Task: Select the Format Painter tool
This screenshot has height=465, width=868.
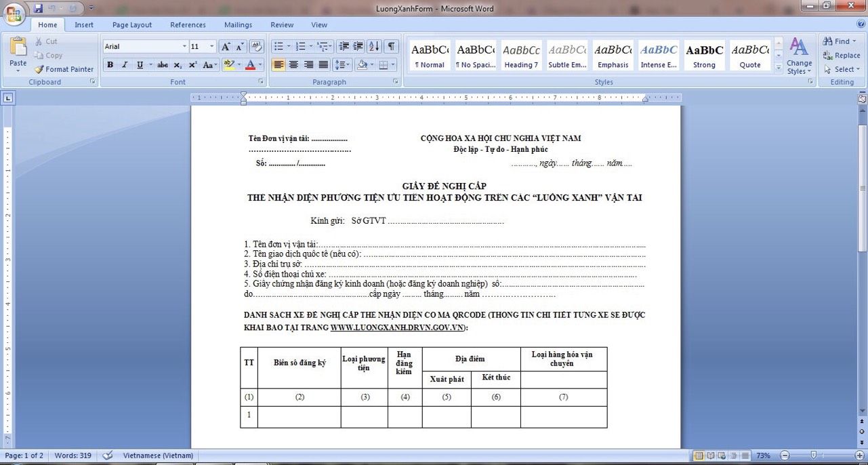Action: [64, 69]
